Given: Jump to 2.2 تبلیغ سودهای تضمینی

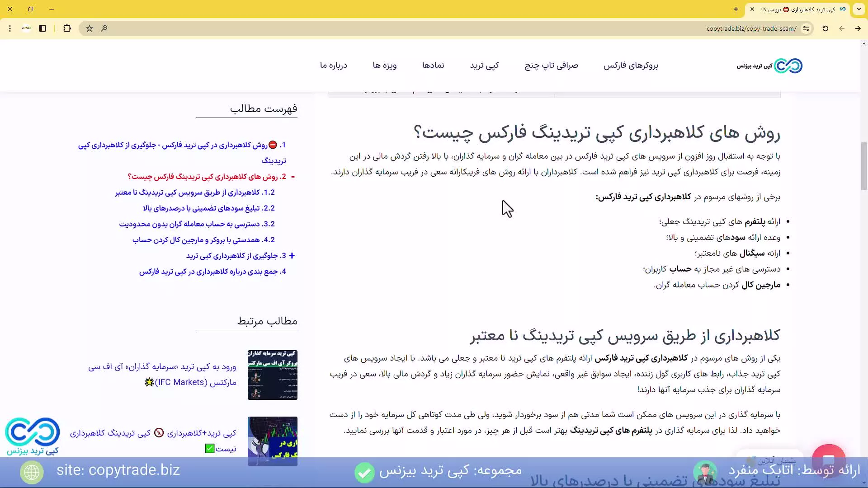Looking at the screenshot, I should click(x=209, y=208).
